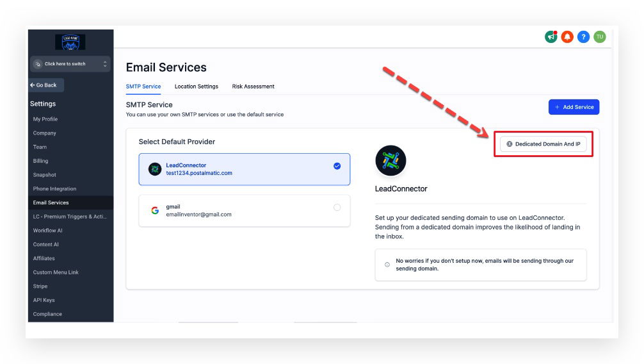Click the agency logo in the sidebar
644x364 pixels.
tap(70, 42)
